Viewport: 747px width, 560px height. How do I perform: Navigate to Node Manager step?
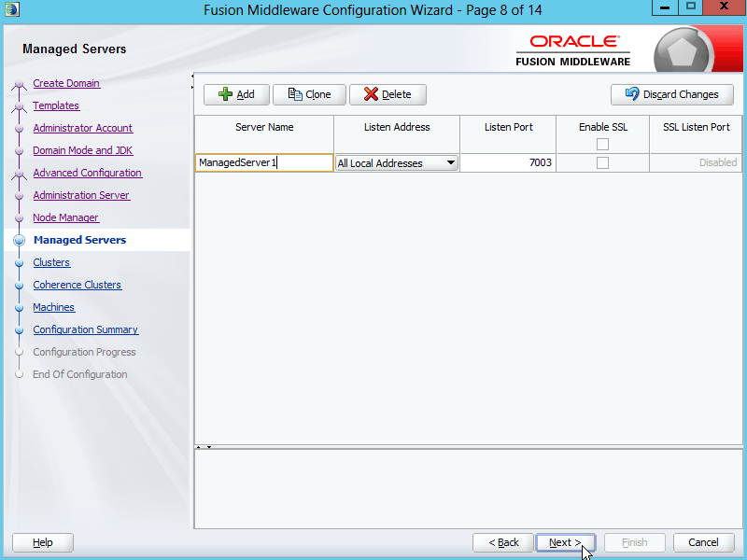click(x=65, y=217)
